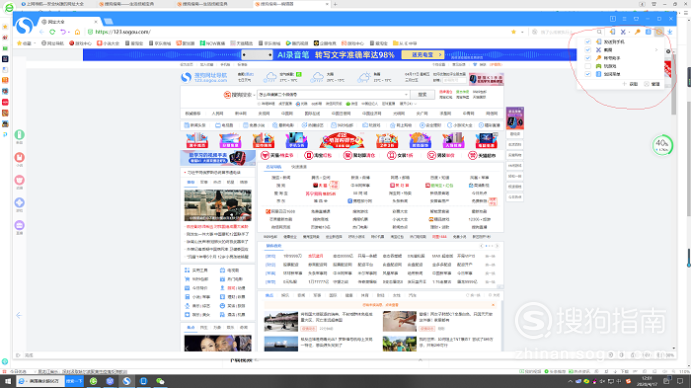Go back with the back arrow
The height and width of the screenshot is (388, 691).
41,32
